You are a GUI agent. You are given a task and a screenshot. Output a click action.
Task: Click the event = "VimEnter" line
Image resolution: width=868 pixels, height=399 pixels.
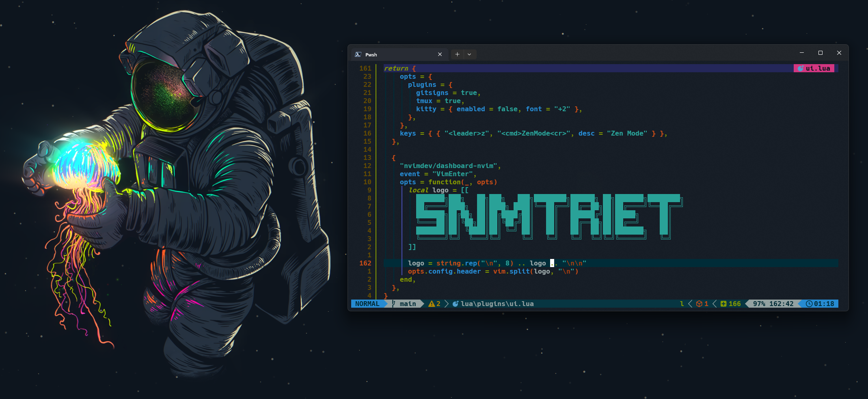tap(438, 174)
